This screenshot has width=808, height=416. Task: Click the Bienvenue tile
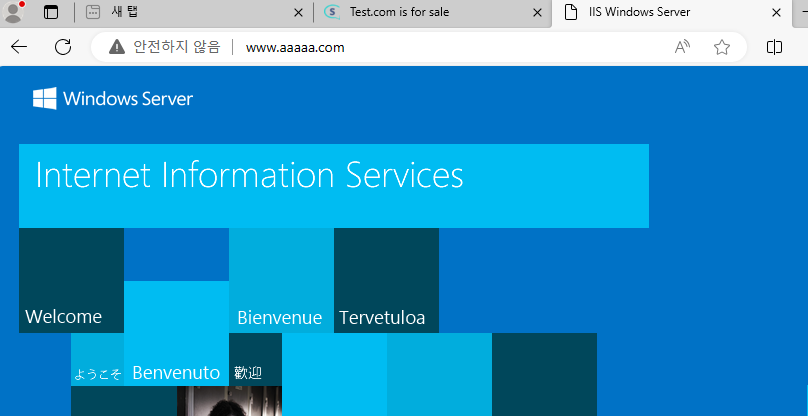[281, 280]
